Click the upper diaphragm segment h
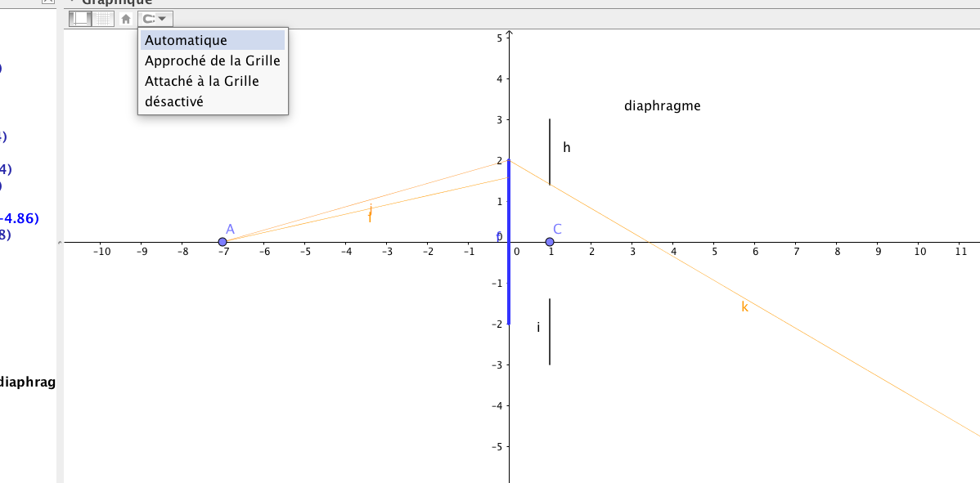Screen dimensions: 980x483 click(550, 151)
